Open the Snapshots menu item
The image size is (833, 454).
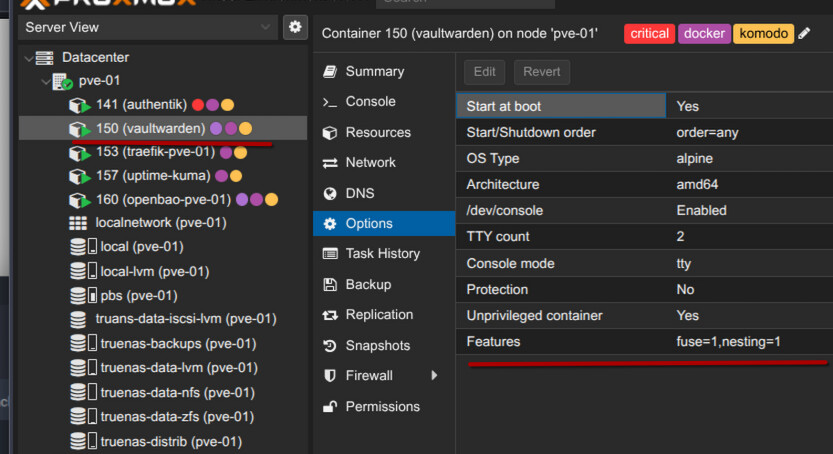377,345
